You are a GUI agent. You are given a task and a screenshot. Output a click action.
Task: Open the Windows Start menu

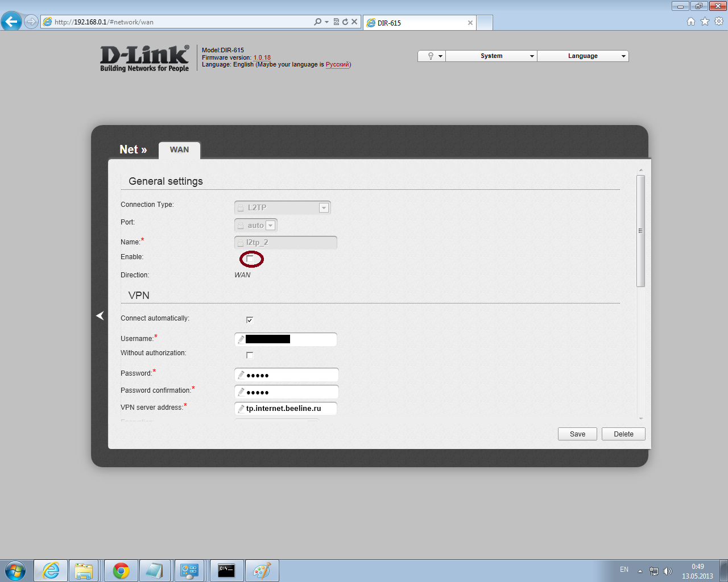tap(15, 571)
